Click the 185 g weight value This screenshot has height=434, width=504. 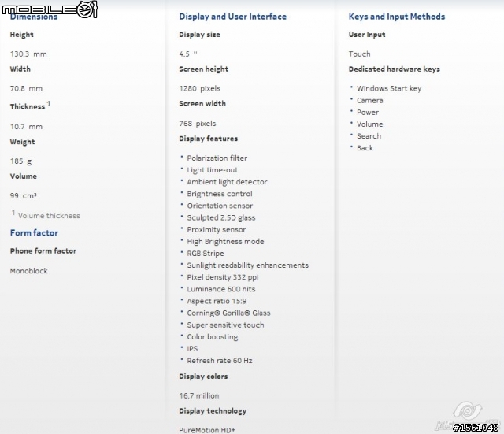[x=21, y=161]
